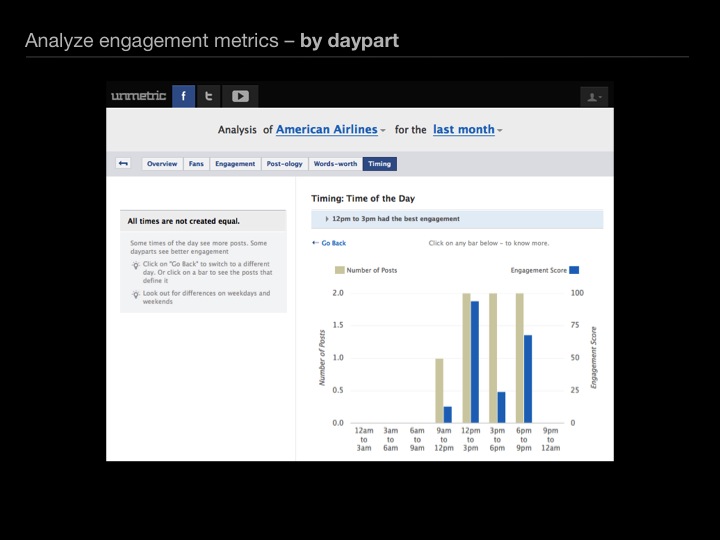This screenshot has width=720, height=540.
Task: Click the 'Click on any bar below' hint text
Action: click(489, 243)
